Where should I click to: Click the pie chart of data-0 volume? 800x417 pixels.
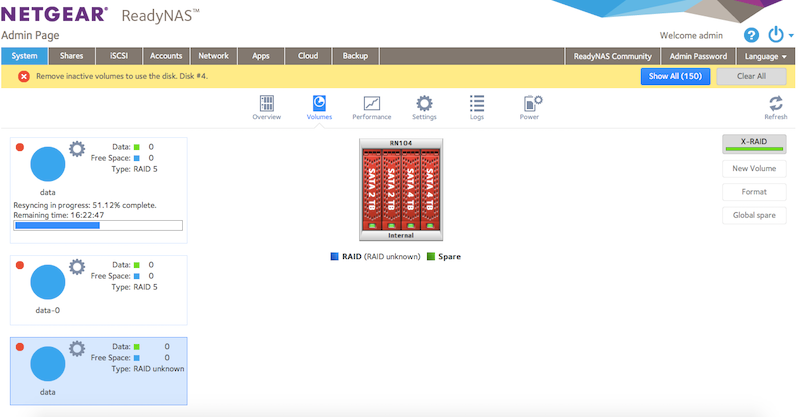(47, 282)
